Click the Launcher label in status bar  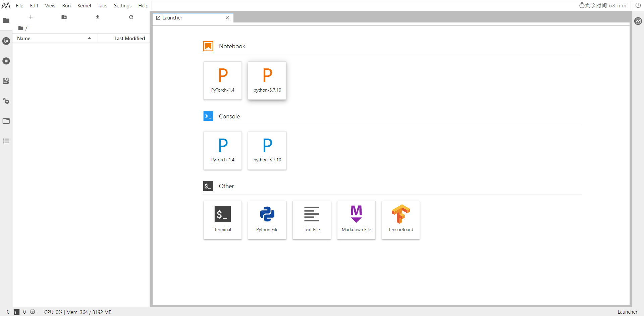point(627,312)
